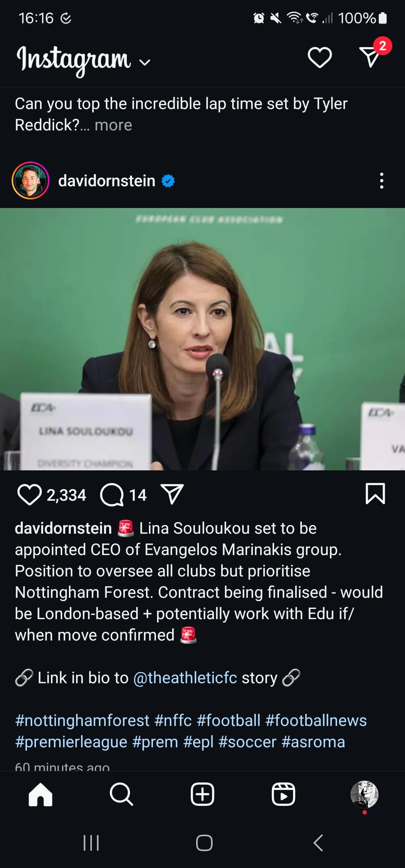Follow the @theathleticfc mention link

click(185, 678)
